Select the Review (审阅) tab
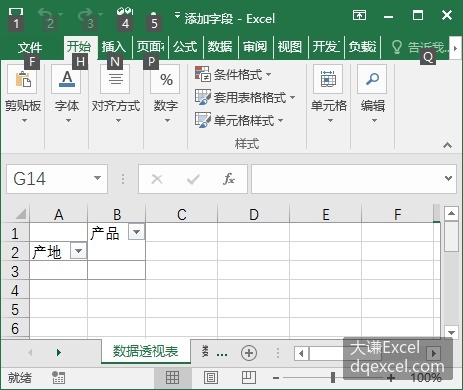 coord(255,47)
